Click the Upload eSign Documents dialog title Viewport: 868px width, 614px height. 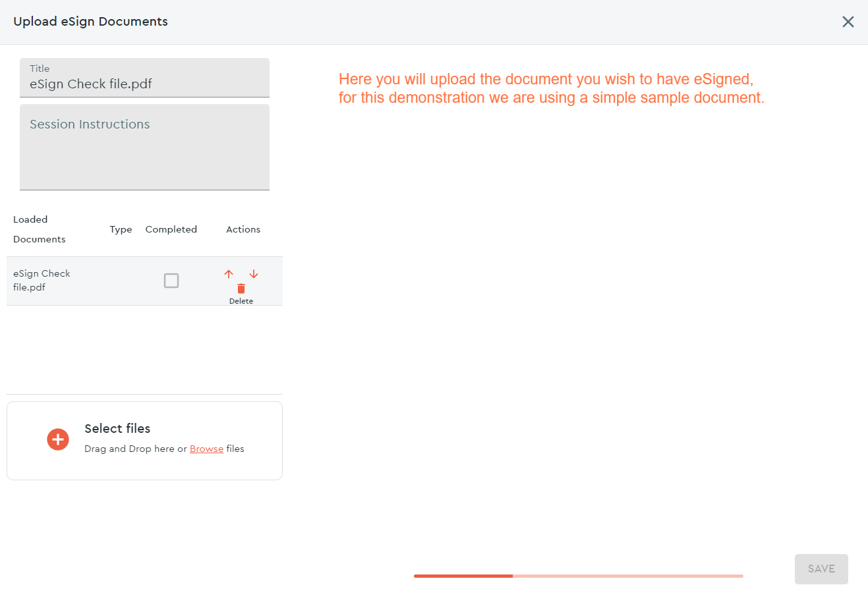coord(90,21)
